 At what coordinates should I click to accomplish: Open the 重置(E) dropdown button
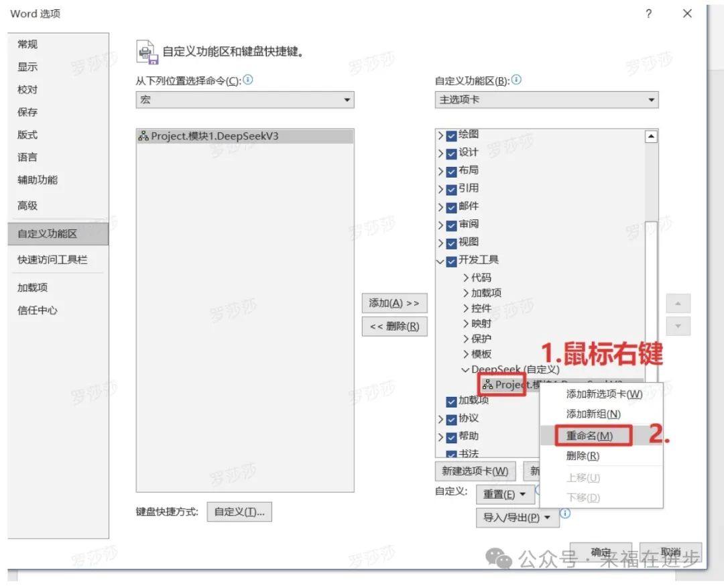(x=504, y=494)
